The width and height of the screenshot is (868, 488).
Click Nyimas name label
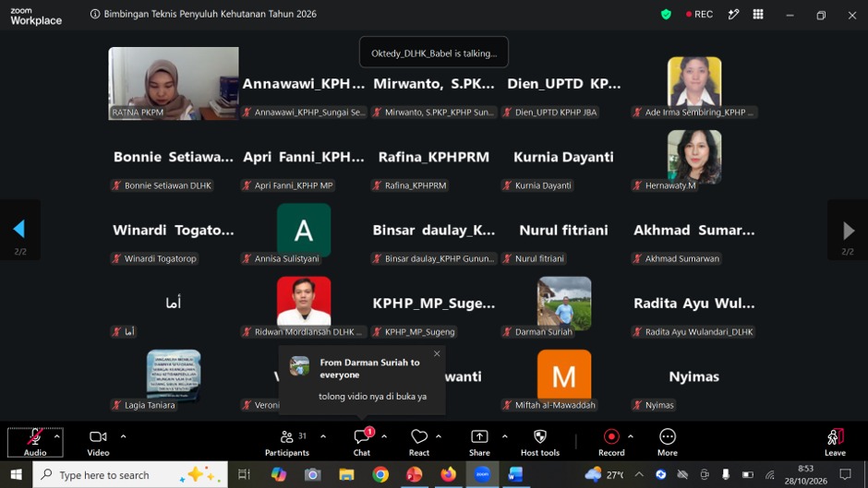[654, 405]
